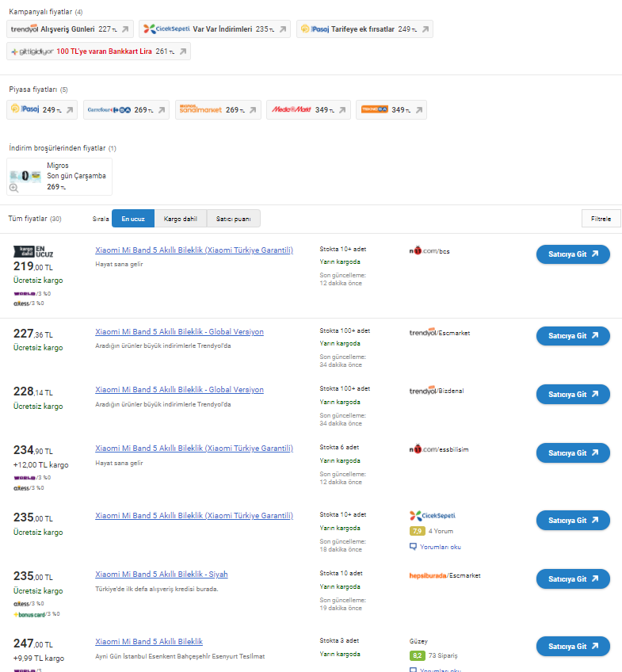Click the Sanalmarket 269 TL market price chip
The height and width of the screenshot is (672, 622).
click(x=218, y=109)
